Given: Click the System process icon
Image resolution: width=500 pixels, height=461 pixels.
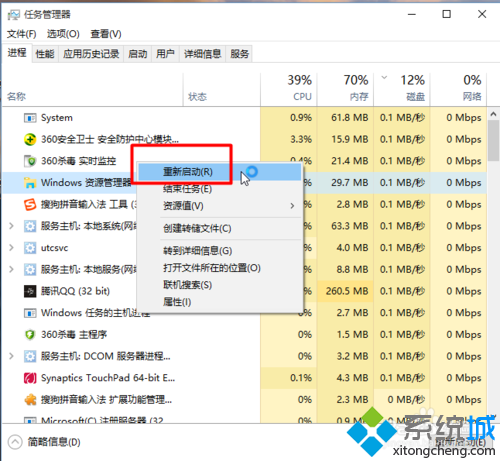Looking at the screenshot, I should tap(30, 118).
